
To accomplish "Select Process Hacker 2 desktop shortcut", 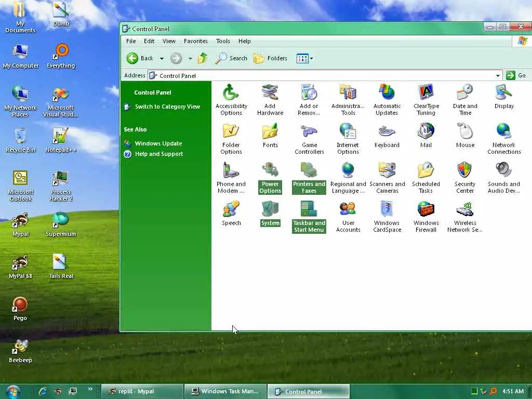I will [x=61, y=186].
